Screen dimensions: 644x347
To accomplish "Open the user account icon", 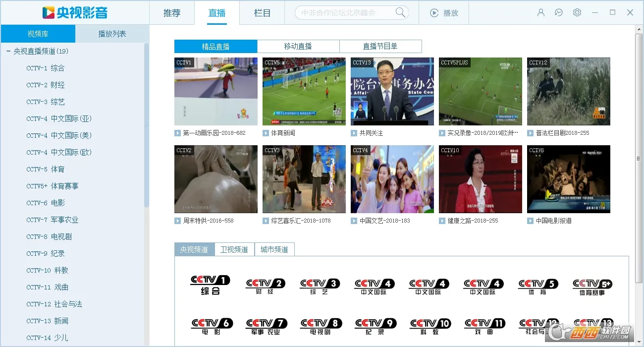I will click(x=541, y=13).
